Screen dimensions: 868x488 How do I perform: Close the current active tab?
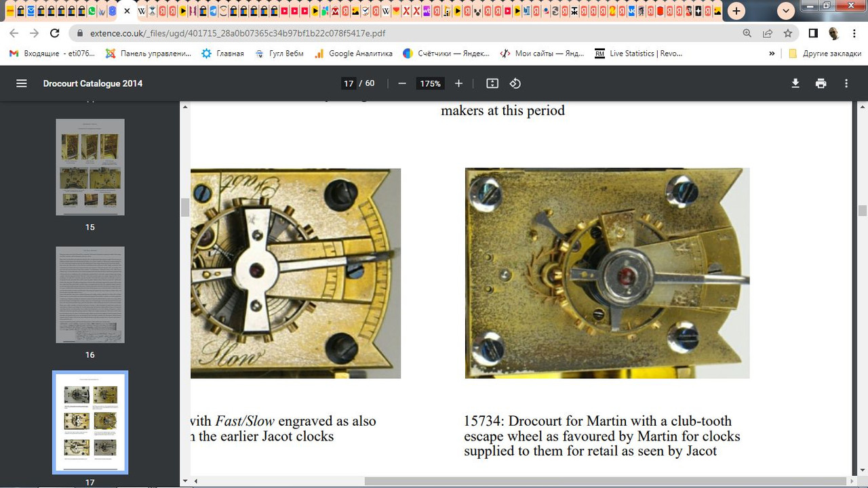click(x=127, y=11)
